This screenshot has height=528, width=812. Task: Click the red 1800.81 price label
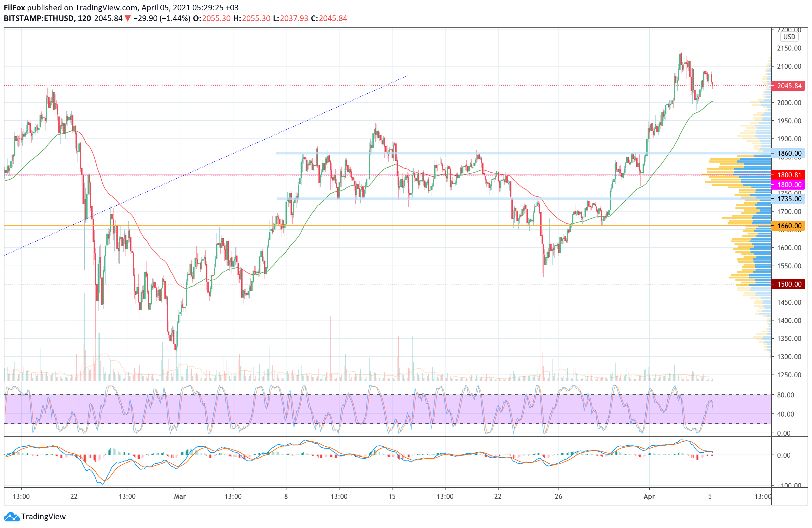click(x=789, y=175)
